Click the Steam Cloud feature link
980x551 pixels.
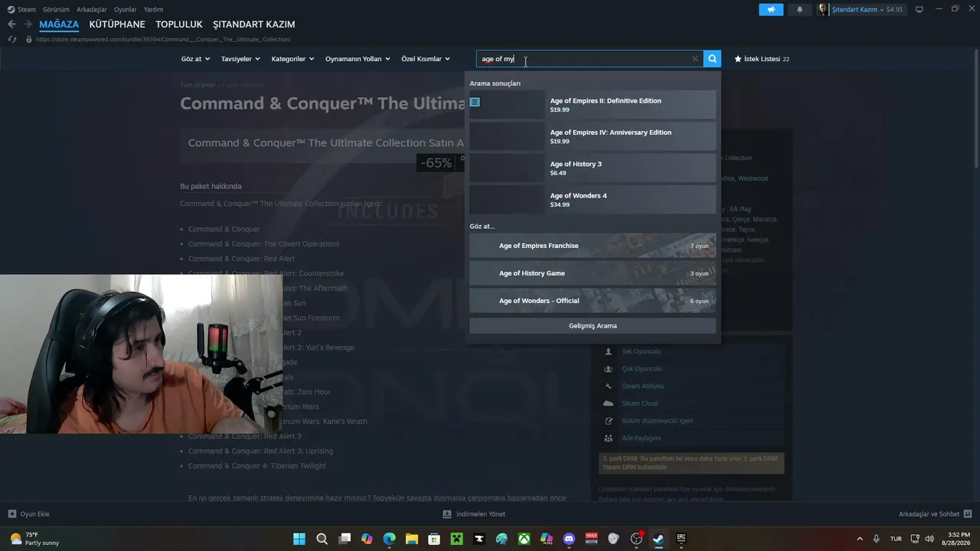[640, 403]
